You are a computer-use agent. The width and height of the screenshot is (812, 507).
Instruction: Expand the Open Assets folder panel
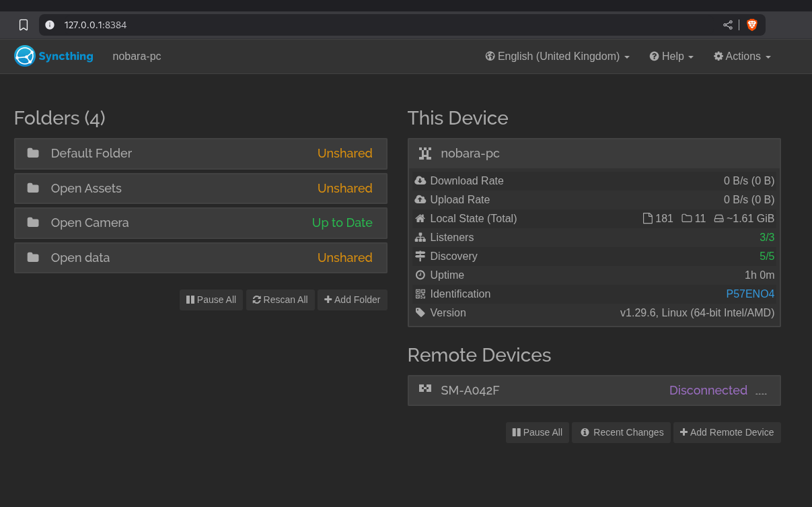(x=200, y=189)
